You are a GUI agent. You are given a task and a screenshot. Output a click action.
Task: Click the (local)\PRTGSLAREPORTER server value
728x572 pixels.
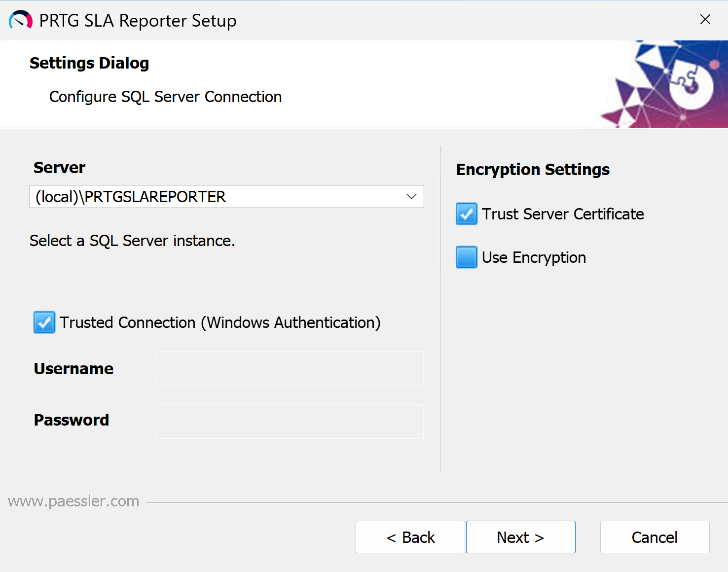[131, 197]
